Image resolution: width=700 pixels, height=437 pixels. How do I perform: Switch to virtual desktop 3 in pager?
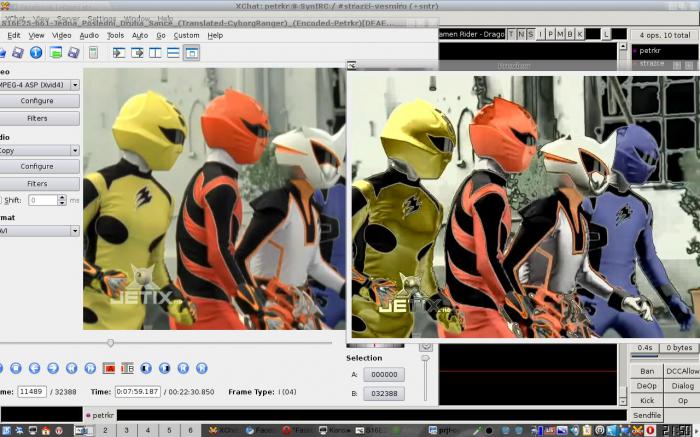126,431
